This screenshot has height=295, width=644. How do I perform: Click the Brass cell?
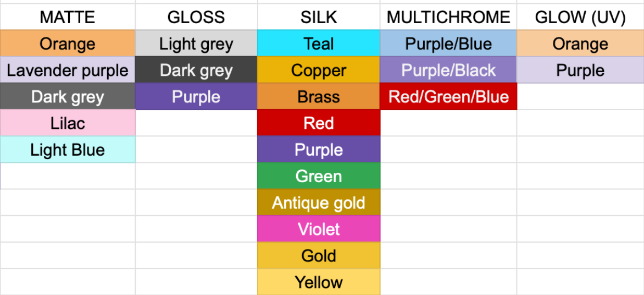[319, 97]
